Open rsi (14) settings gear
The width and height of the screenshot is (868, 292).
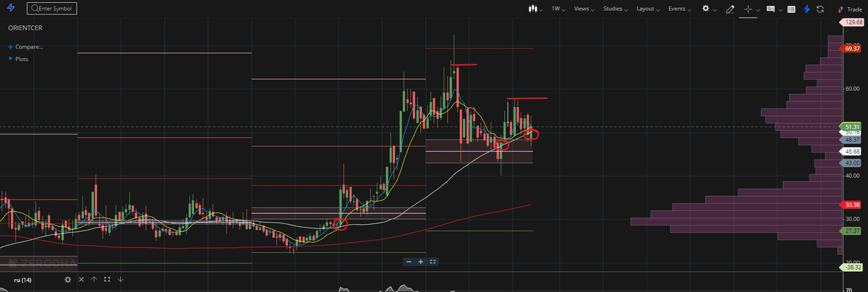click(x=68, y=279)
